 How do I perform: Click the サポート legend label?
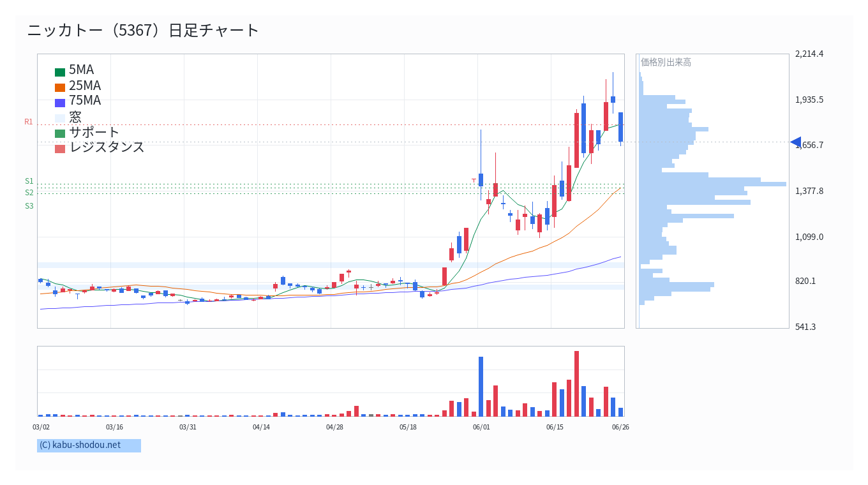tap(94, 132)
